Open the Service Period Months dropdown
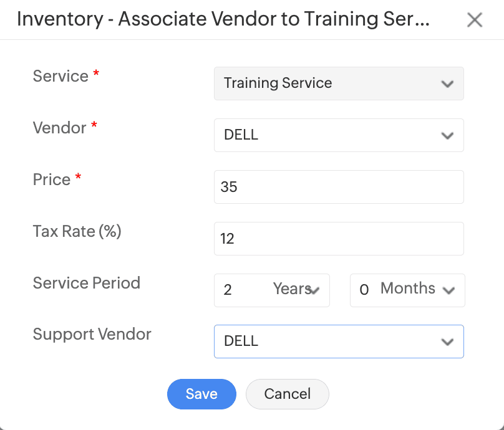This screenshot has width=504, height=430. pos(407,290)
